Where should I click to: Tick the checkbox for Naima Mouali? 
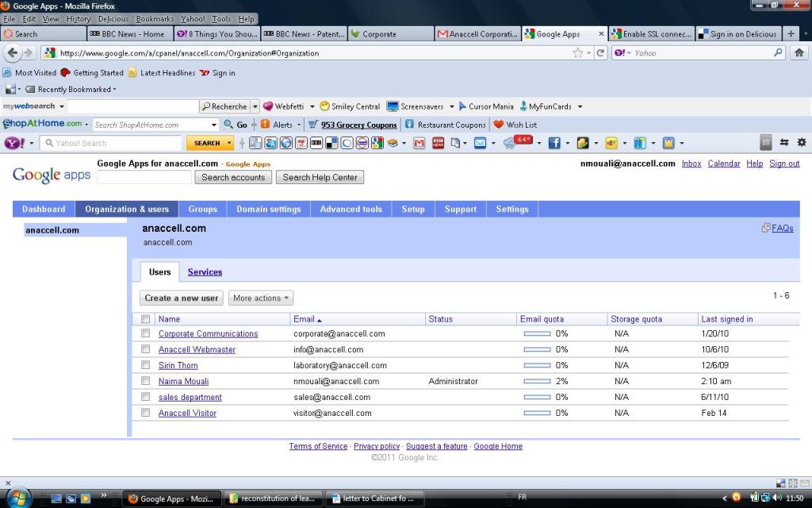pos(145,381)
